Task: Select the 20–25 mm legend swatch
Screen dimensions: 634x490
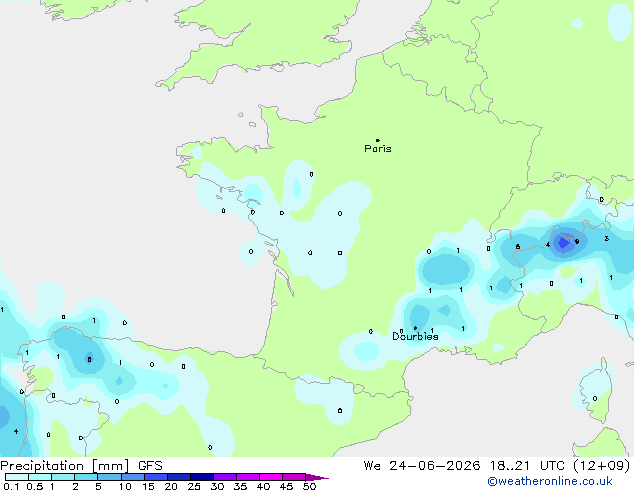Action: (x=179, y=477)
